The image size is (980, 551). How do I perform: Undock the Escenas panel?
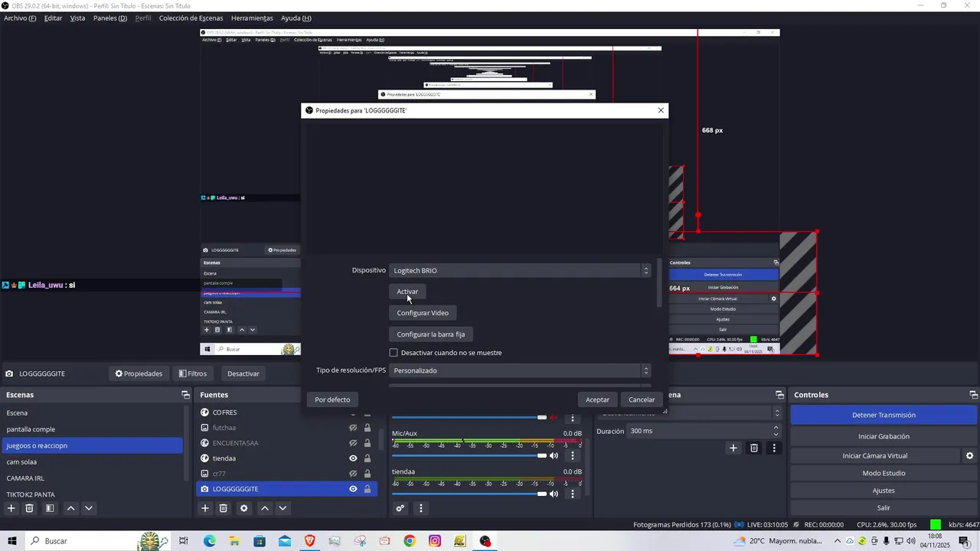tap(185, 395)
